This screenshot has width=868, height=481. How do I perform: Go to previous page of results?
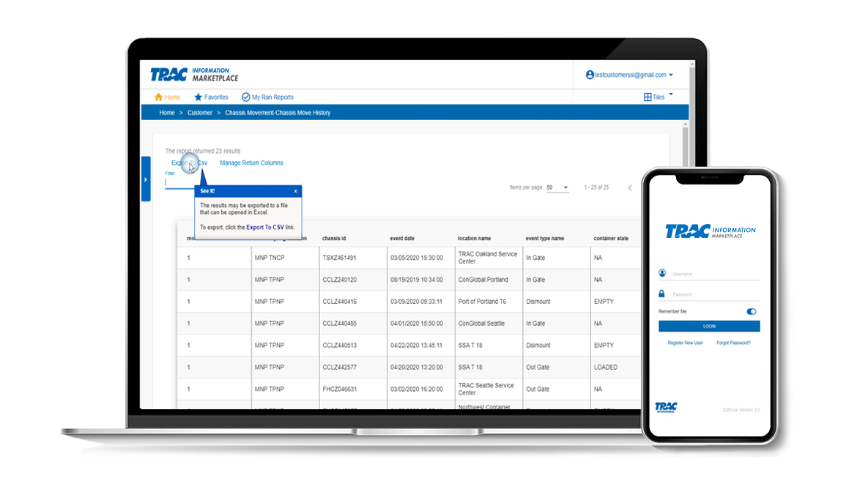629,188
